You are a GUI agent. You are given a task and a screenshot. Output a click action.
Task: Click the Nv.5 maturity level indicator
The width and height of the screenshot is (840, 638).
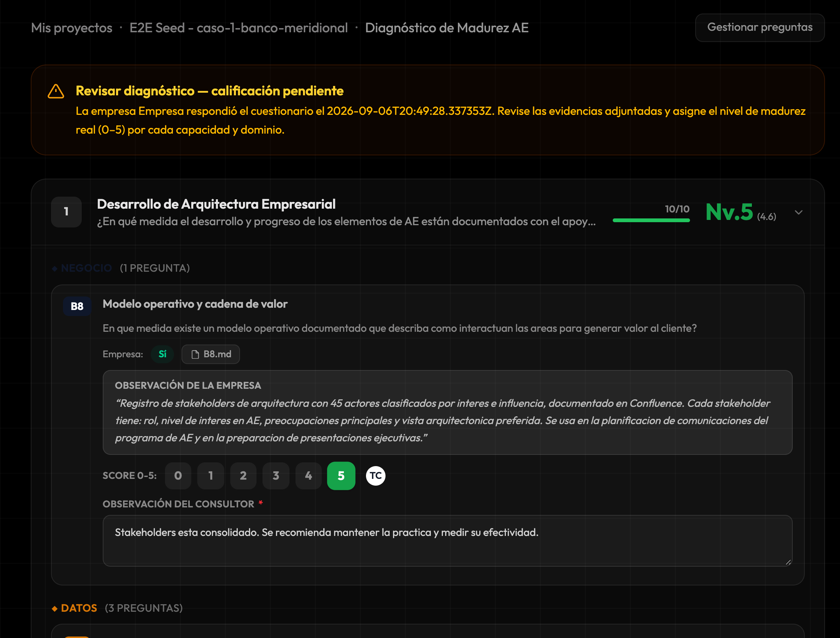(x=729, y=212)
